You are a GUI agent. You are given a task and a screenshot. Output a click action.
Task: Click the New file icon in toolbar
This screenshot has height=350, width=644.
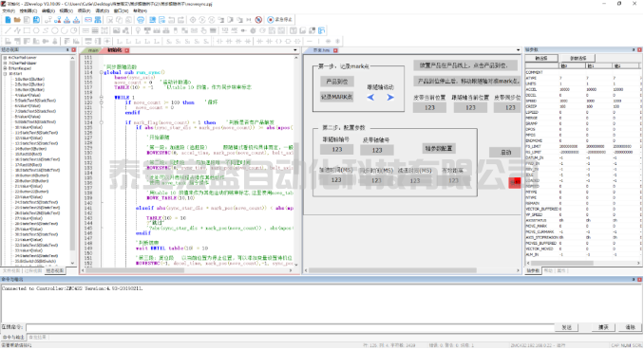coord(8,20)
